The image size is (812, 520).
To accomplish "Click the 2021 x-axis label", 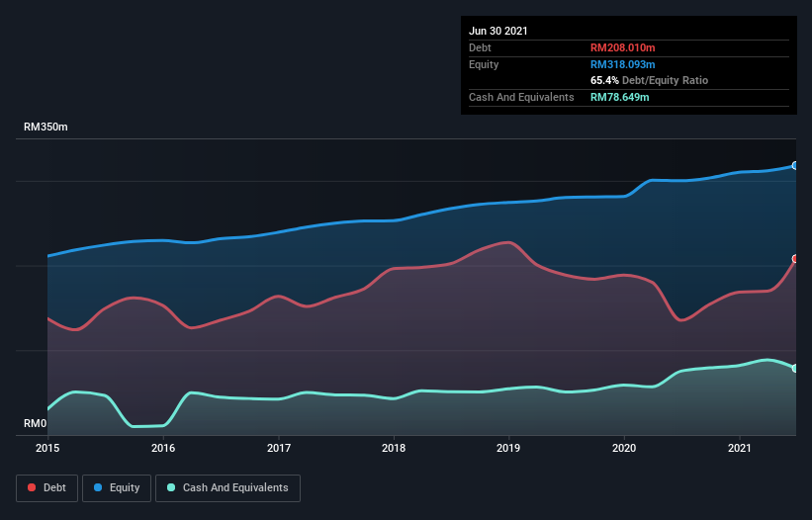I will 740,448.
